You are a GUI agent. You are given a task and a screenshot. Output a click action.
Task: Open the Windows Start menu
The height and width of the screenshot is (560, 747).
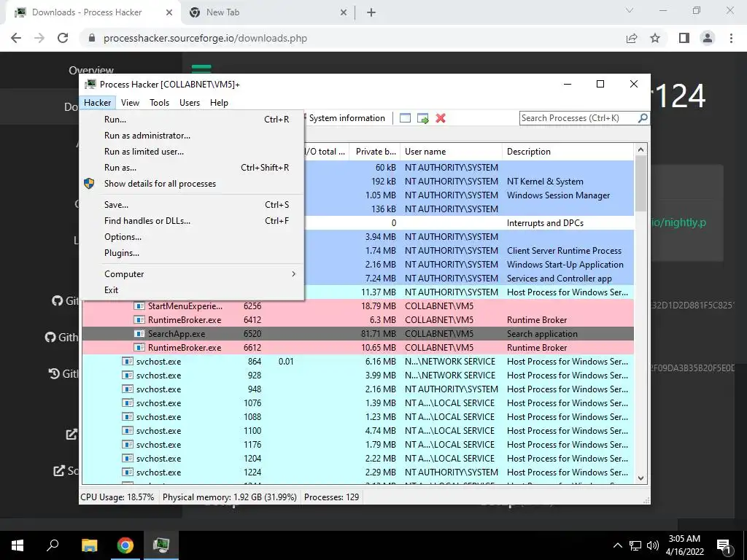click(18, 545)
